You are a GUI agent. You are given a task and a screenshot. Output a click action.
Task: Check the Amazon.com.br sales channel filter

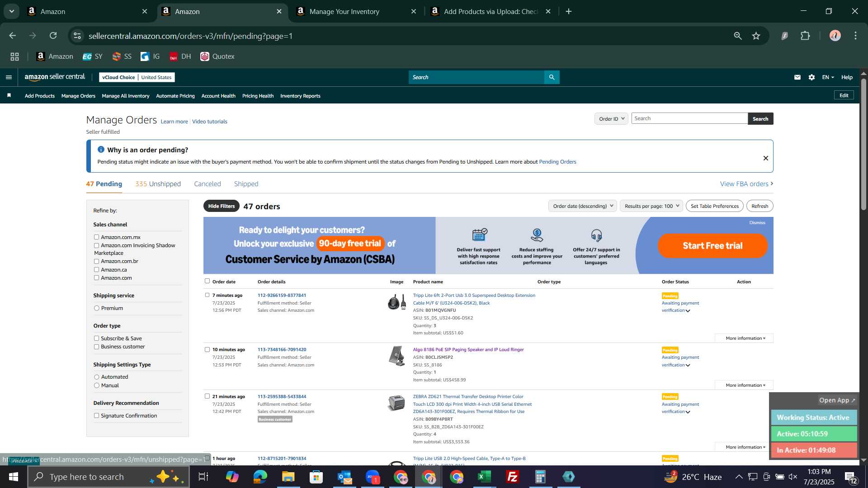96,261
